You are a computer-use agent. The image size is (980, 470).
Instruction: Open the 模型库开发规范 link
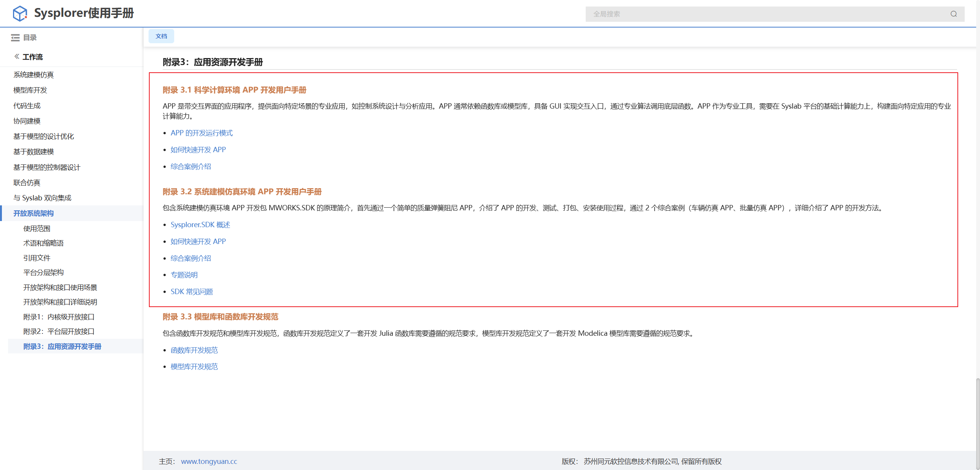pyautogui.click(x=194, y=367)
